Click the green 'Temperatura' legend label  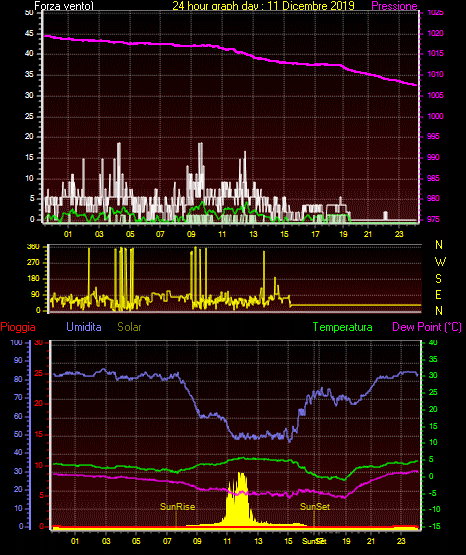click(343, 327)
